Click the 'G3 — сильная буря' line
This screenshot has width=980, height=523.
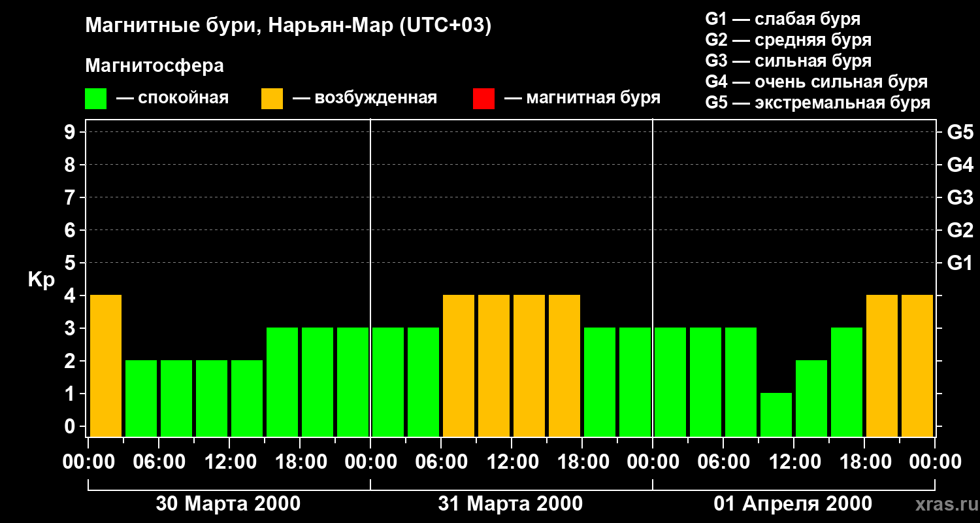789,61
